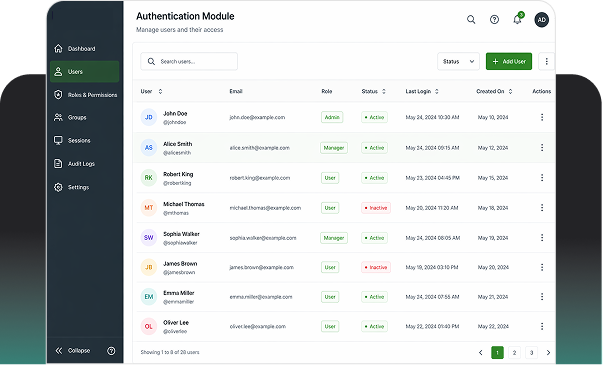The image size is (603, 365).
Task: Click the Emma Miller user name
Action: click(x=178, y=293)
